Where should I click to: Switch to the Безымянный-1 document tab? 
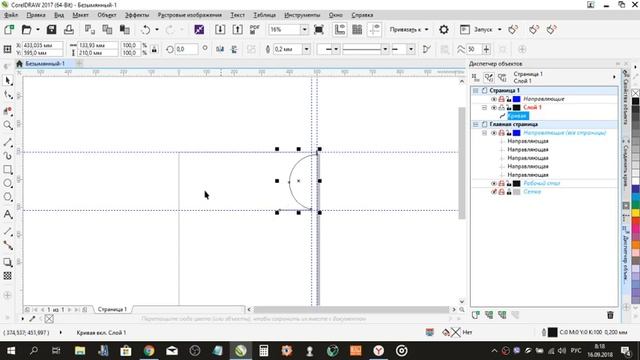[x=45, y=64]
